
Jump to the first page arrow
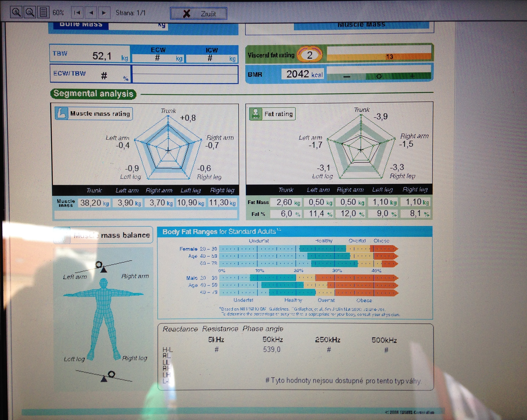tap(77, 12)
